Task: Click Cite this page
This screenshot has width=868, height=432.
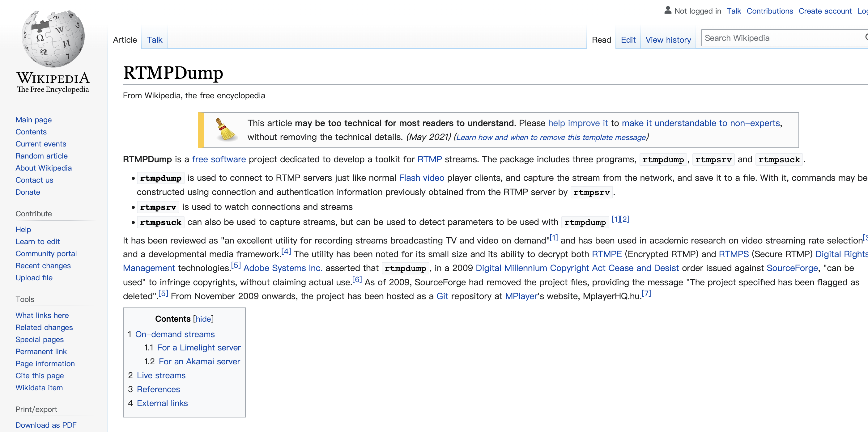Action: [40, 375]
